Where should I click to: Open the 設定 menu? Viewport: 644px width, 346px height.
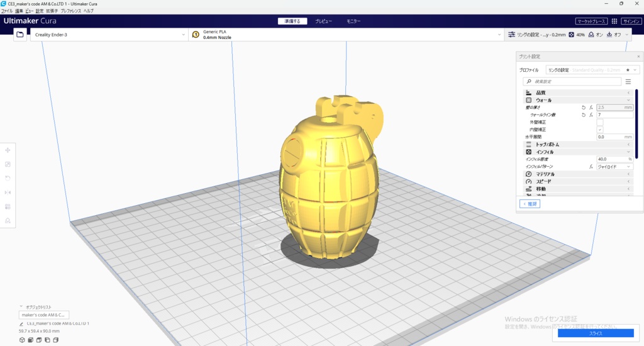tap(40, 11)
